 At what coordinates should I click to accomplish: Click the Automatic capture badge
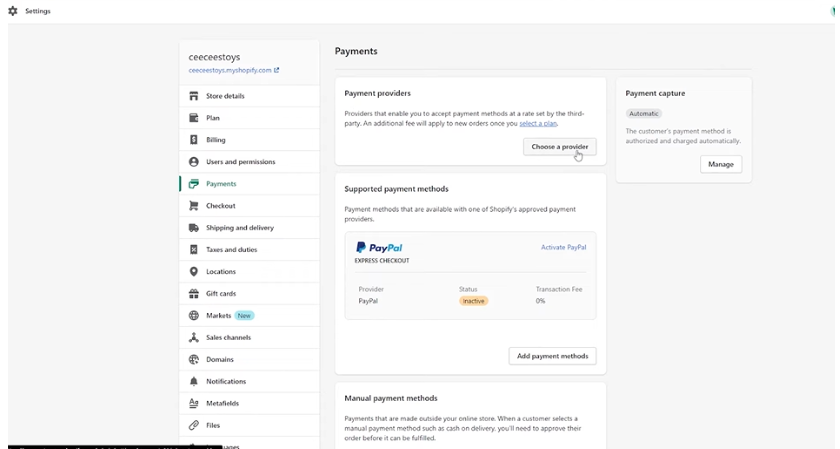(644, 114)
